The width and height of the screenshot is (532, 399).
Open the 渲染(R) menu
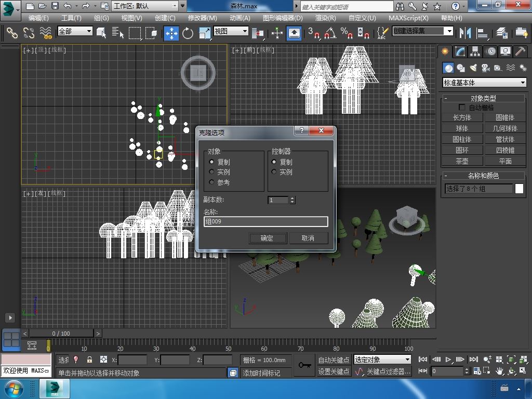tap(325, 18)
